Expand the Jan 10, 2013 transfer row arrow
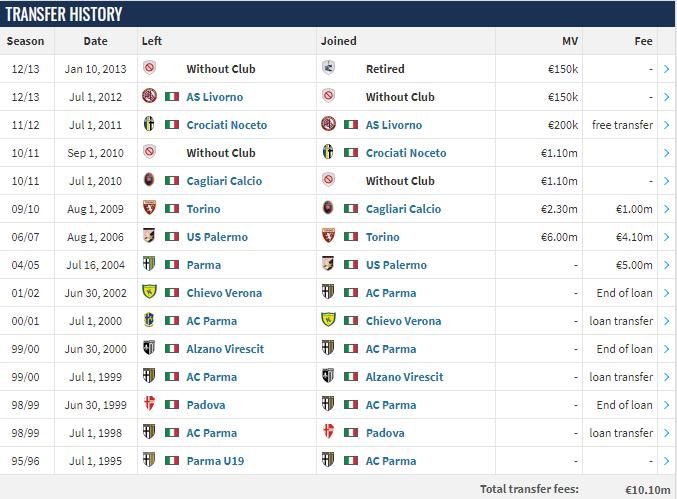The image size is (677, 499). click(666, 69)
